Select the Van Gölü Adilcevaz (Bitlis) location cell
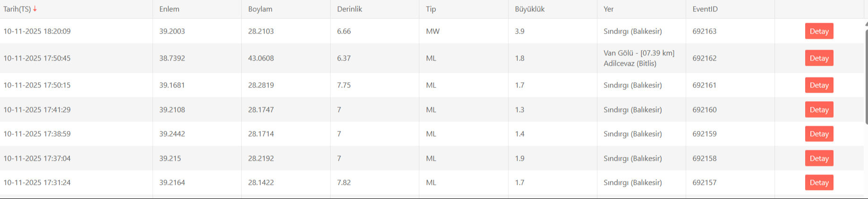This screenshot has width=868, height=199. tap(638, 58)
